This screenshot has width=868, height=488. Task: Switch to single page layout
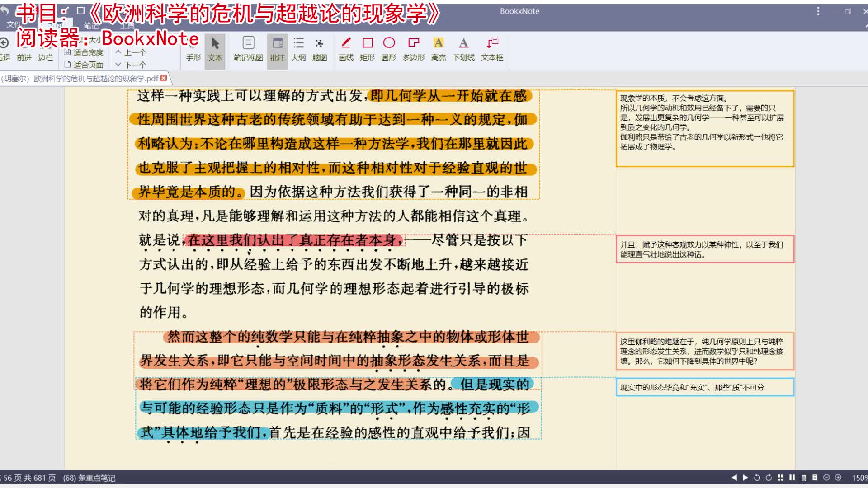(815, 478)
